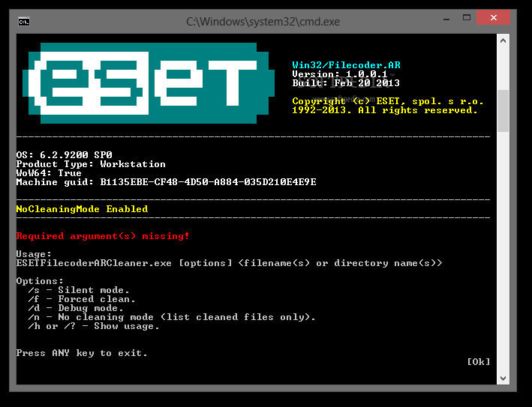Click the [Ok] status text

[x=479, y=362]
